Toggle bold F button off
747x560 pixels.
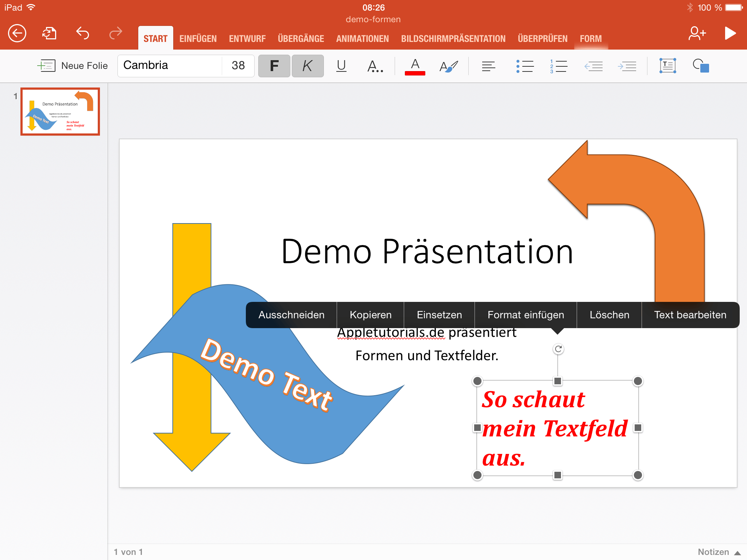point(274,66)
